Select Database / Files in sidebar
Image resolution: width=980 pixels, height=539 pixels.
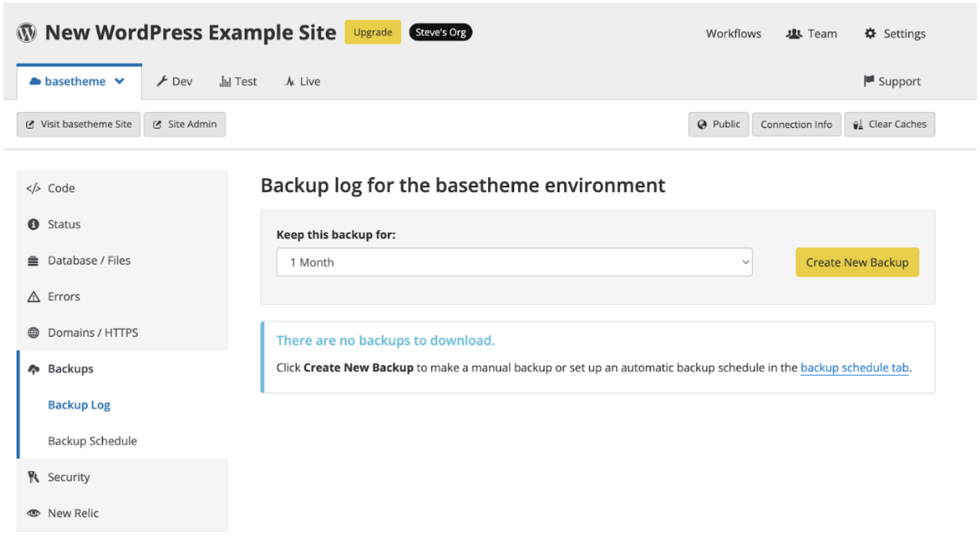coord(88,260)
